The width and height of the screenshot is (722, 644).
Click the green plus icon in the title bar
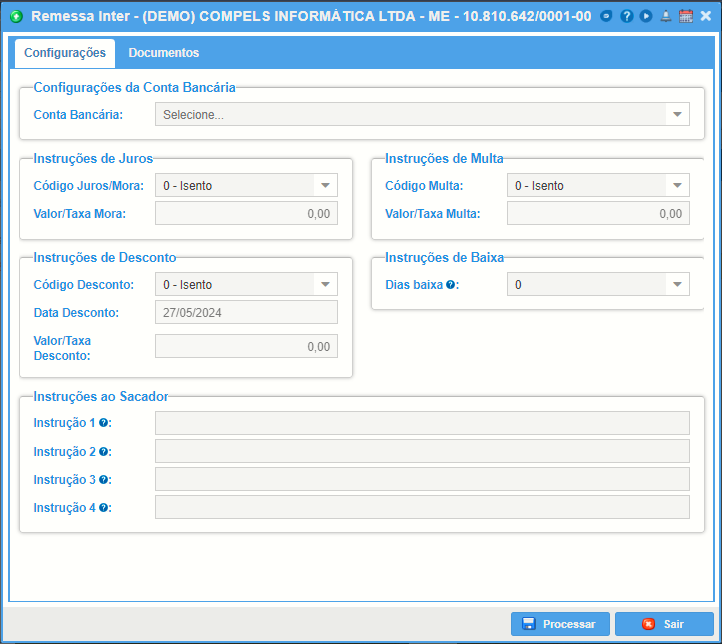point(16,17)
